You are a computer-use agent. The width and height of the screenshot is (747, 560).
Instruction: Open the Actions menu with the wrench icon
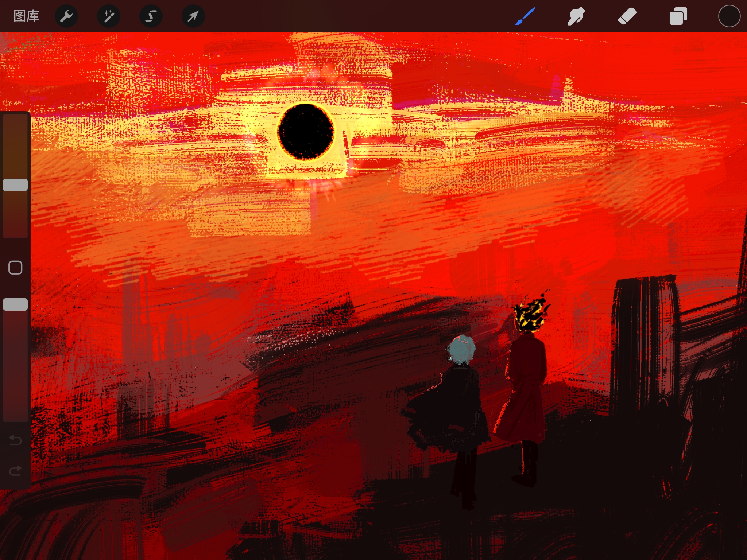66,16
